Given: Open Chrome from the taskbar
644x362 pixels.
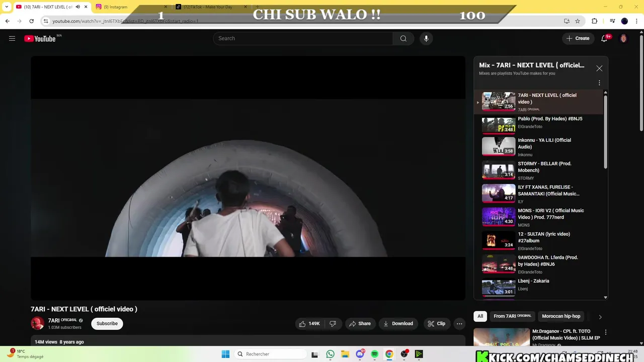Looking at the screenshot, I should [x=389, y=354].
